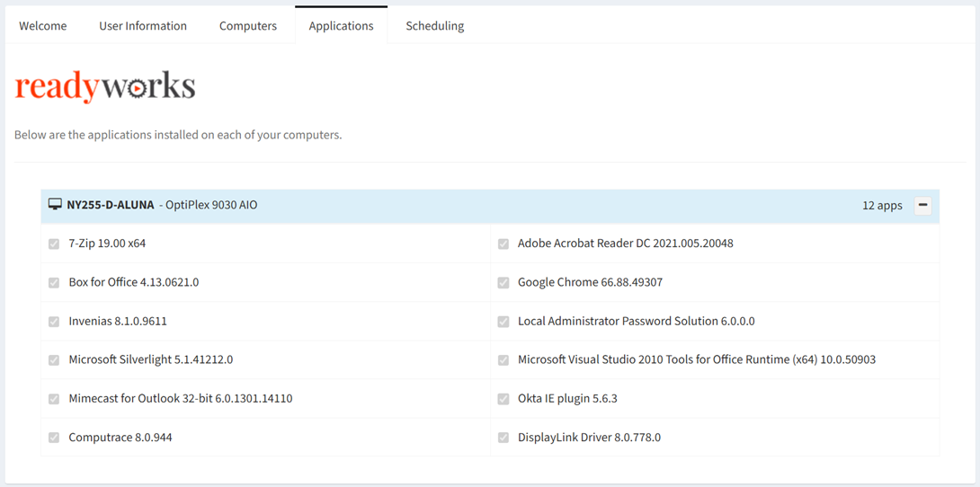This screenshot has width=980, height=487.
Task: Toggle the Computrace 8.0.944 checkbox
Action: point(54,437)
